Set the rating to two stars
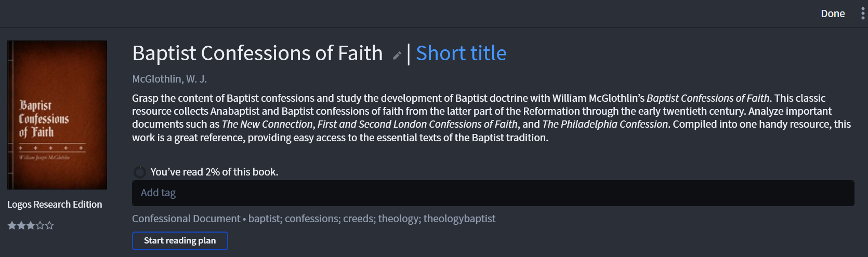Viewport: 868px width, 257px height. [21, 225]
